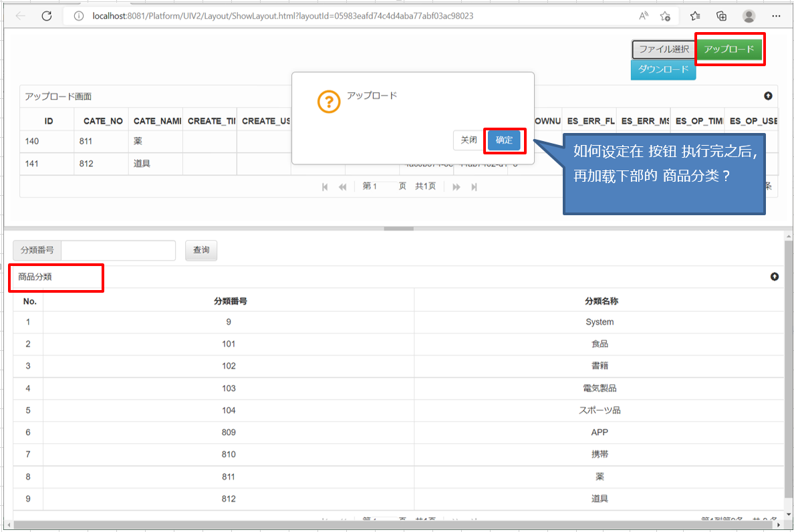Select the 電気製品 category row

398,388
